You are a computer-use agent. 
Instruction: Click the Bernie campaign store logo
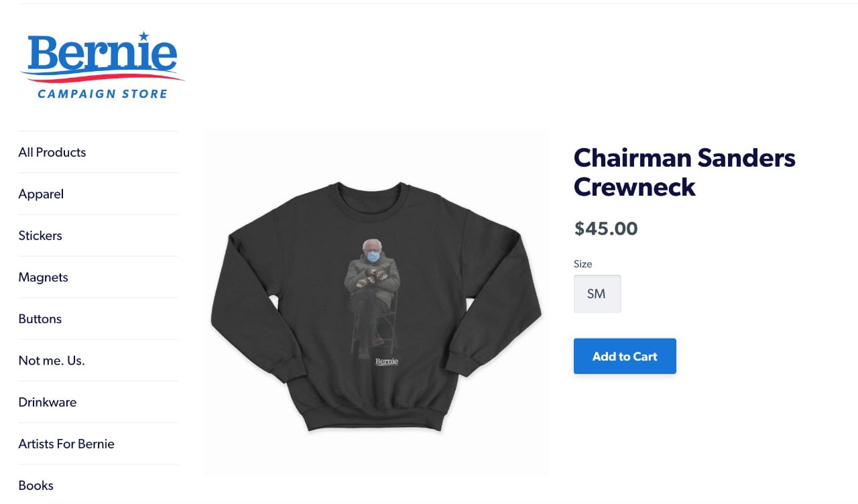(x=102, y=65)
